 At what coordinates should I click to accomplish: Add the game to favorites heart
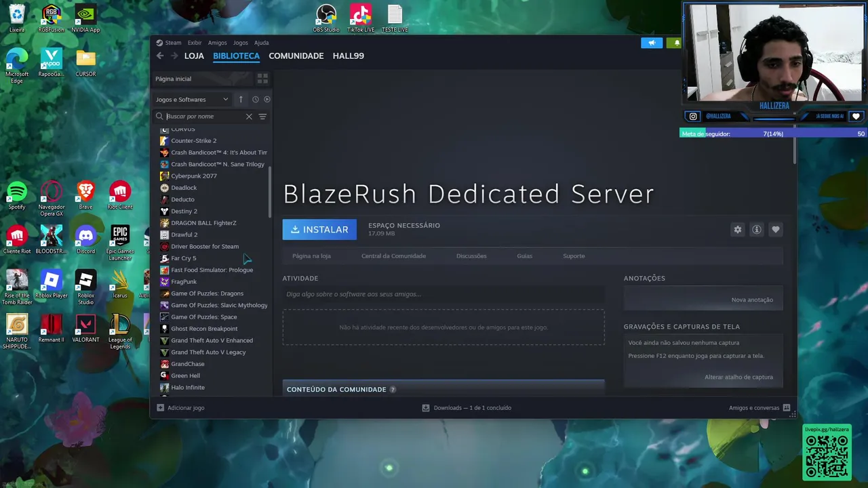point(776,230)
